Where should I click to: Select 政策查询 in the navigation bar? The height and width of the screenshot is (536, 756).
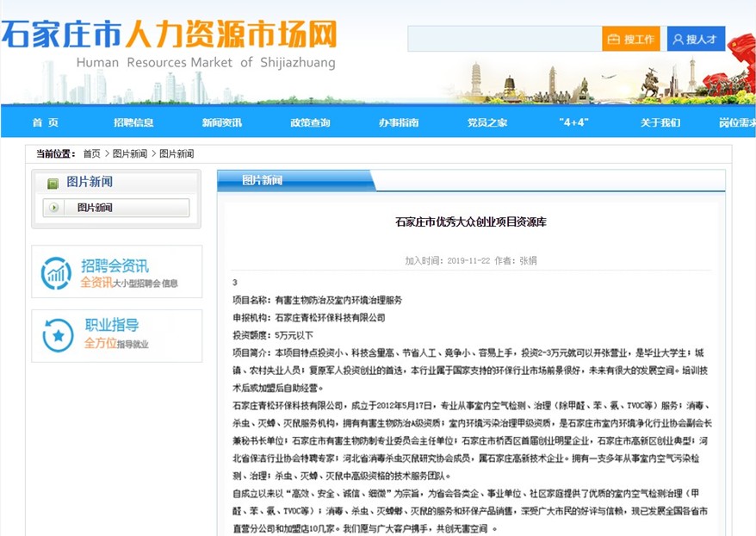point(310,122)
